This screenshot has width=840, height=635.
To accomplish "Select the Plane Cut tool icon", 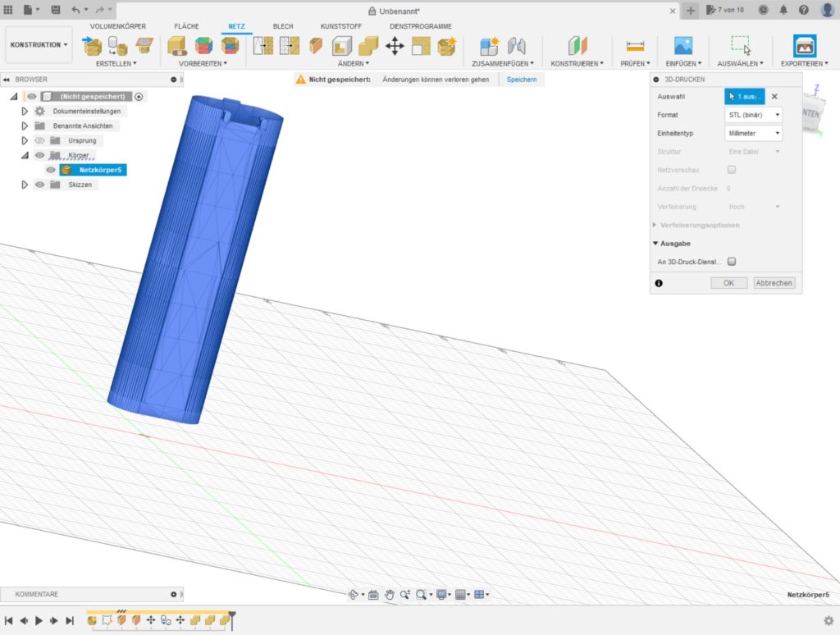I will [x=316, y=46].
